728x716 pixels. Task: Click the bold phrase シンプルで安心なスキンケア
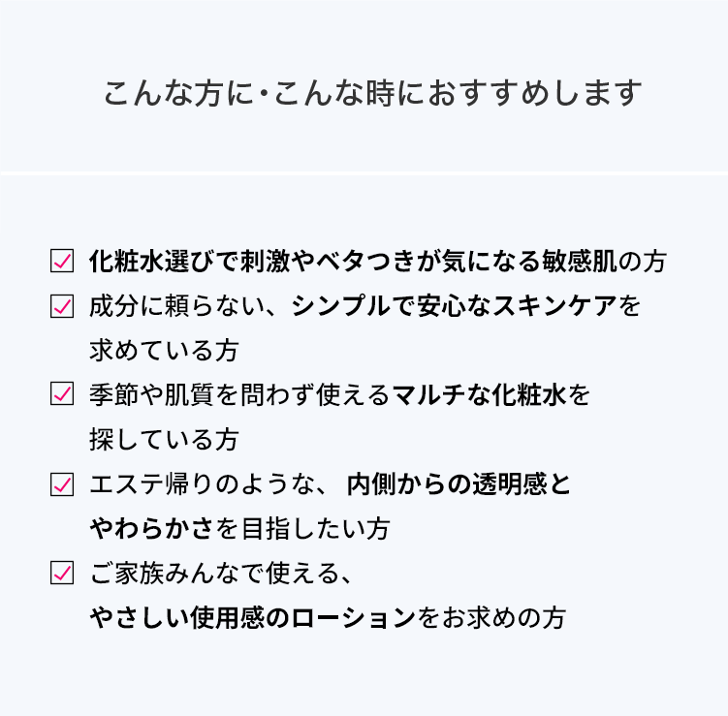point(454,306)
